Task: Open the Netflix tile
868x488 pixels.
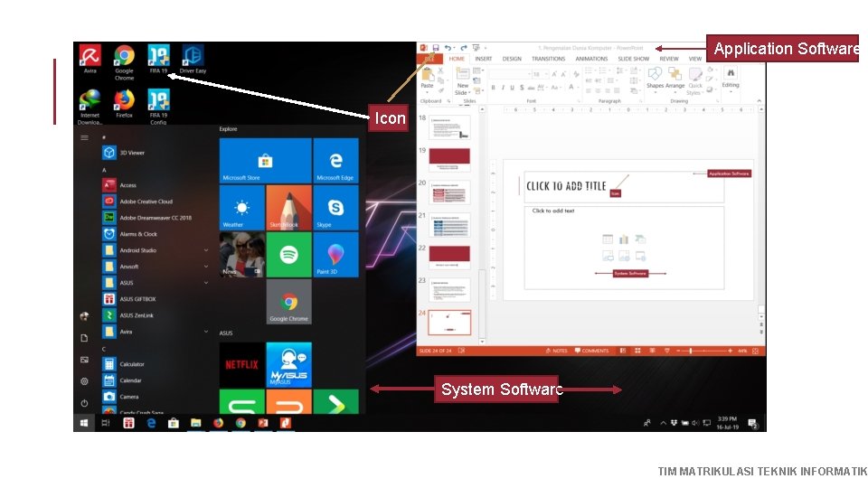Action: coord(242,364)
